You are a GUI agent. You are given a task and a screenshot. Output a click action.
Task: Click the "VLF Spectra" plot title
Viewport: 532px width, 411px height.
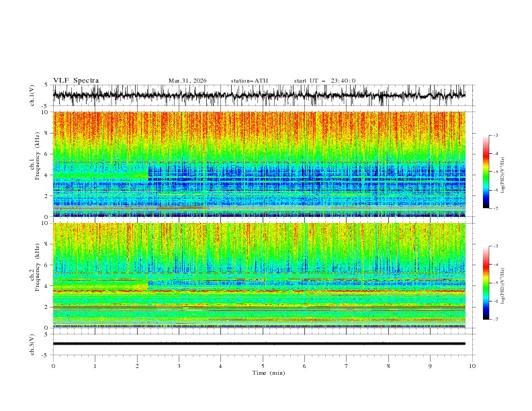click(x=76, y=81)
